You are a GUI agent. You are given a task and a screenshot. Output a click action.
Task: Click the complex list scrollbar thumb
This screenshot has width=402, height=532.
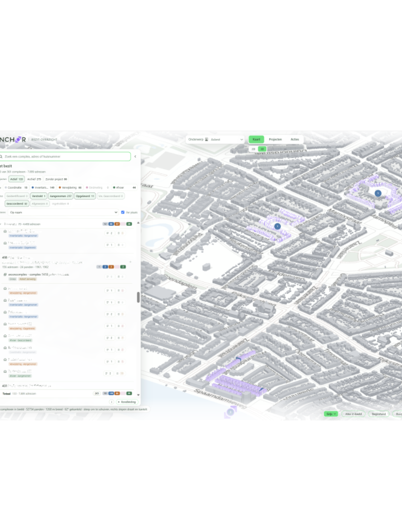pos(138,297)
